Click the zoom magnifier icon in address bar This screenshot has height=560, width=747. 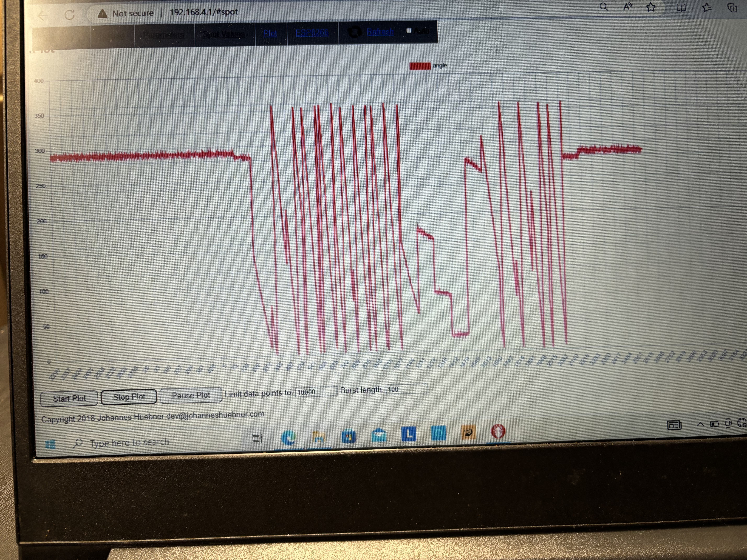click(x=604, y=7)
